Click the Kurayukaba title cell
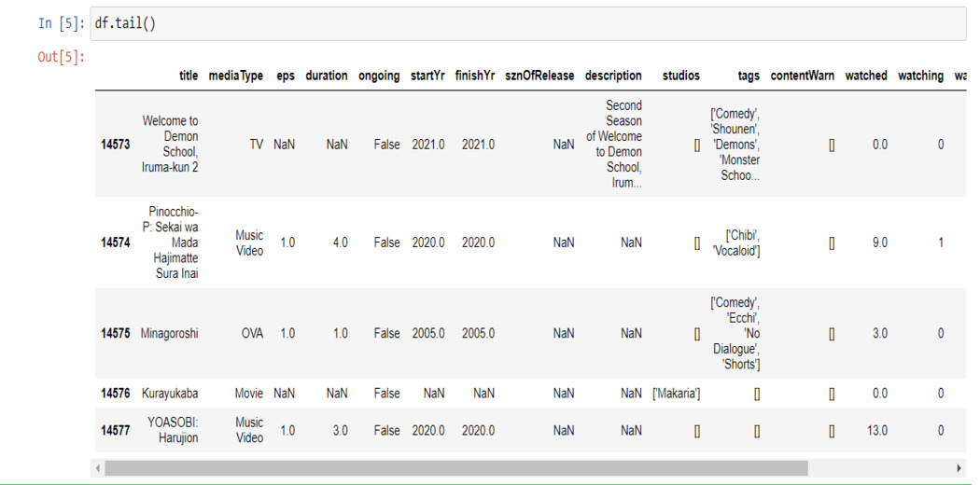Screen dimensions: 980x485 pos(170,394)
